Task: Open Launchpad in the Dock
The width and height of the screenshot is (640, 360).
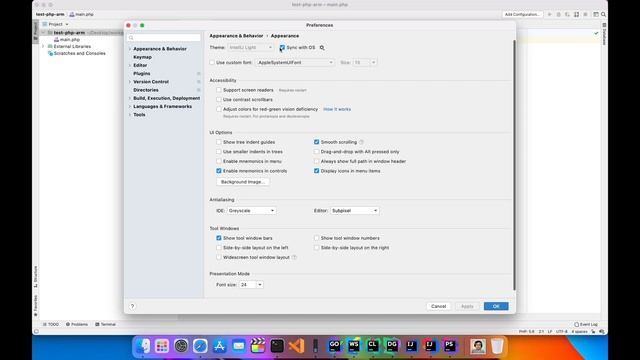Action: (162, 346)
